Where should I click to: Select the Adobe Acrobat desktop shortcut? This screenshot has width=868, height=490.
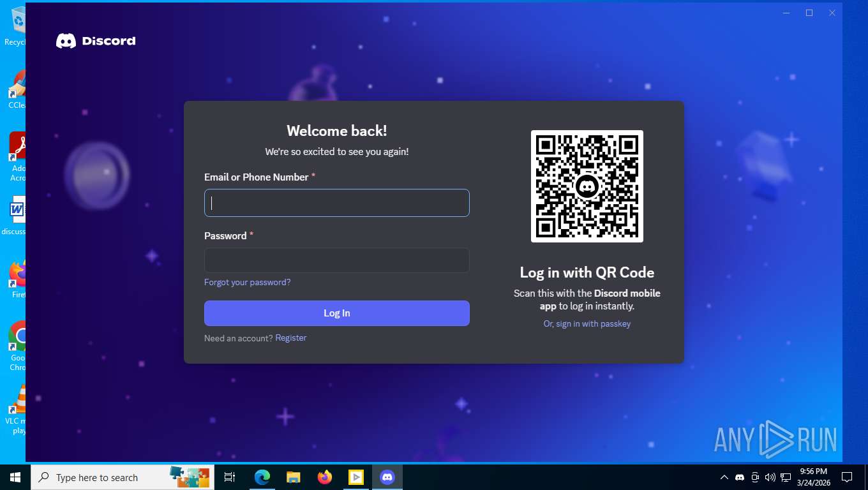[18, 157]
